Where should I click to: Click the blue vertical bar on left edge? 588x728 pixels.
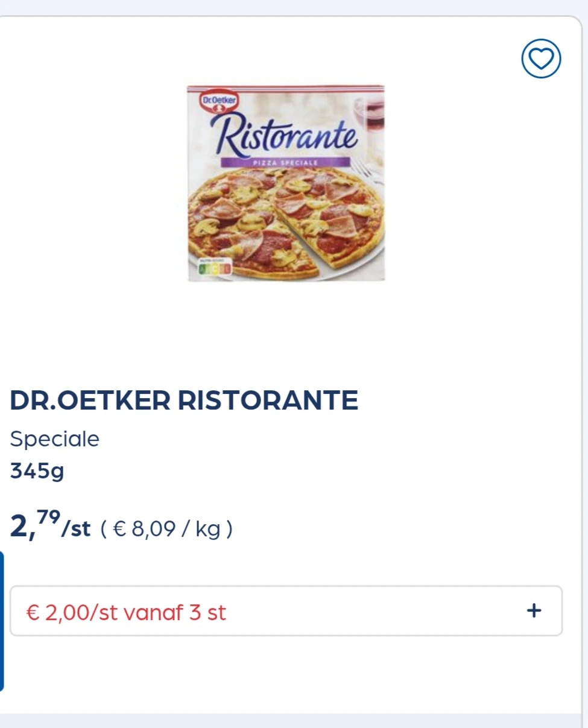tap(2, 620)
